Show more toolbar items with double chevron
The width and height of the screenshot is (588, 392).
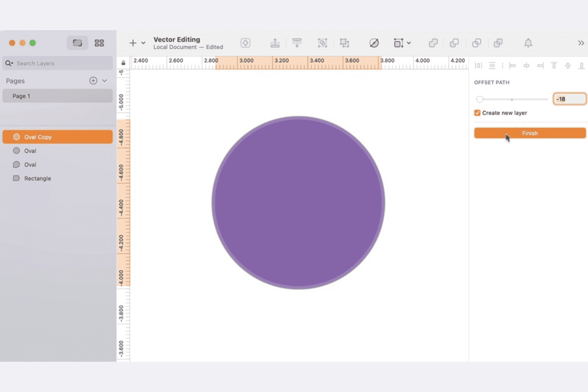581,43
